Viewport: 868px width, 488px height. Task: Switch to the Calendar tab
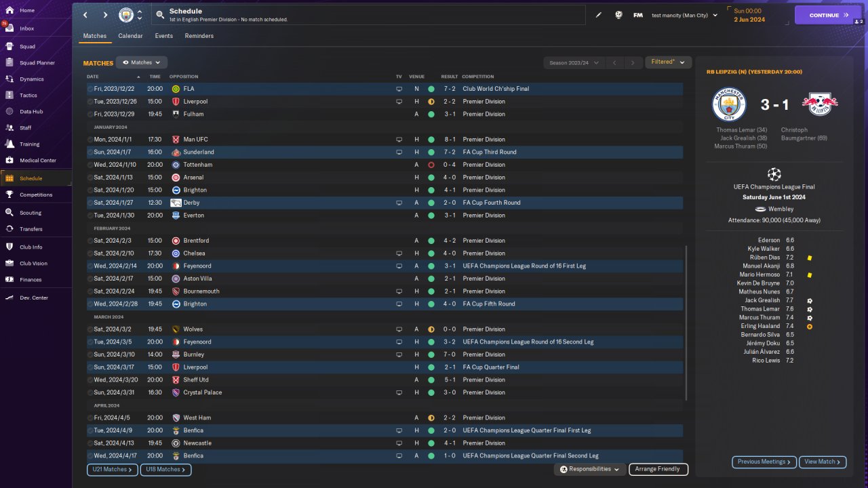(130, 36)
